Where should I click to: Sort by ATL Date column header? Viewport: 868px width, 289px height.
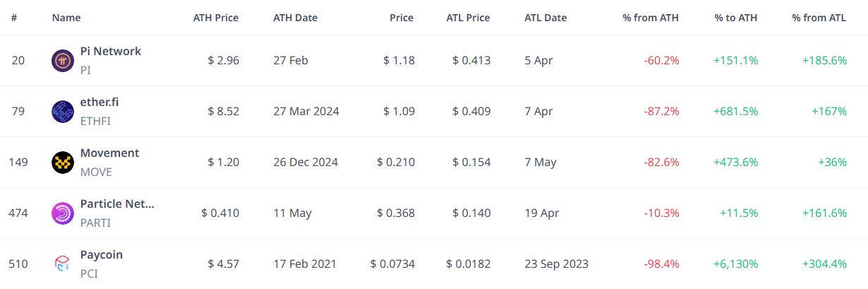(545, 18)
